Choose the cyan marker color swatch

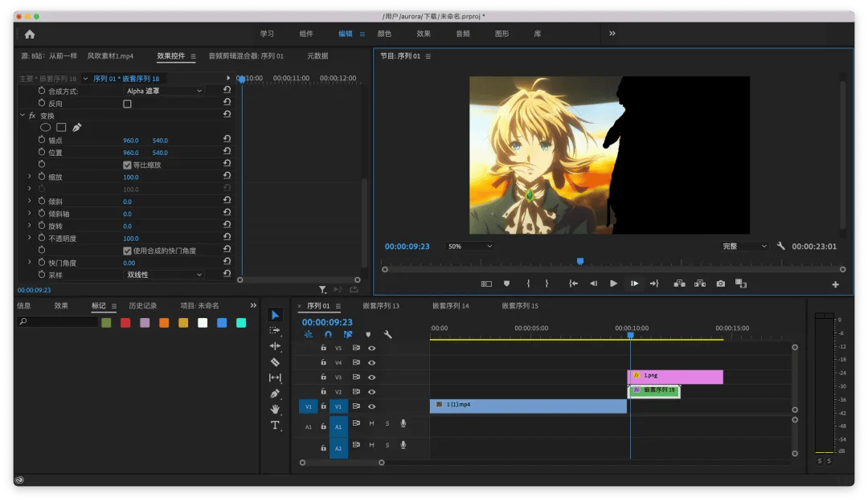[x=241, y=323]
